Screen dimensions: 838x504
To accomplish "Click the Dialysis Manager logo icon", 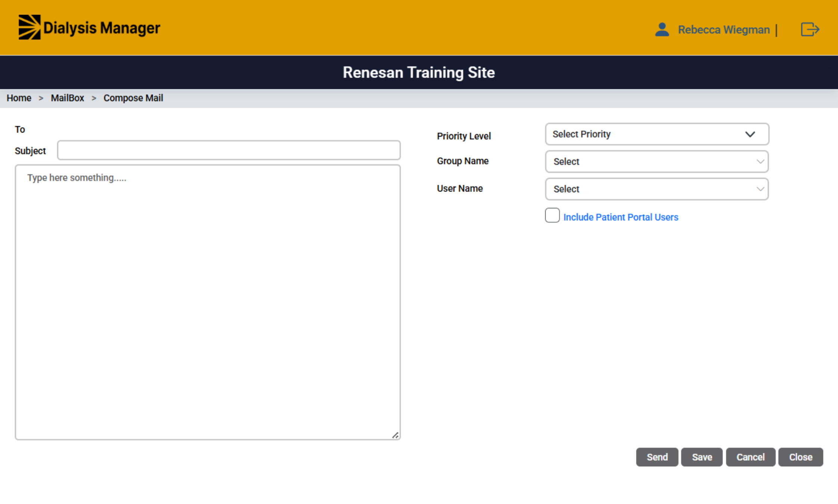I will tap(30, 27).
